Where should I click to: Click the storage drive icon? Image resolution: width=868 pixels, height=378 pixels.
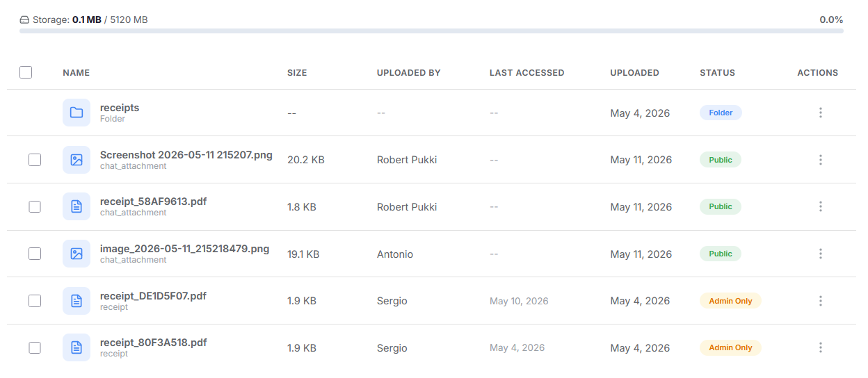tap(24, 20)
